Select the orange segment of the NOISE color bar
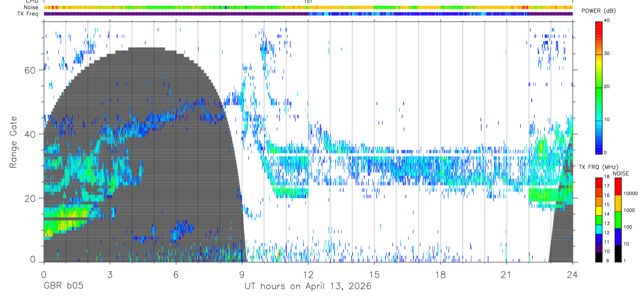Screen dimensions: 644x297 click(x=617, y=203)
